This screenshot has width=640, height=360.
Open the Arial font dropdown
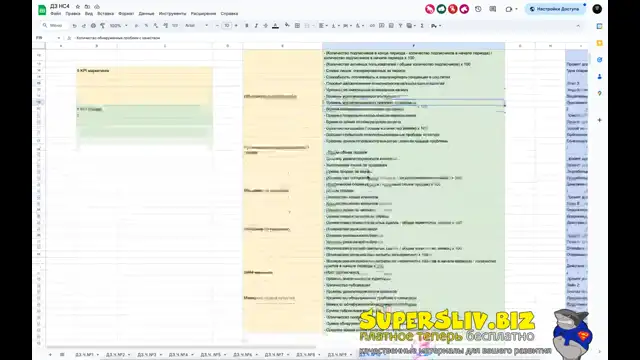click(x=196, y=26)
